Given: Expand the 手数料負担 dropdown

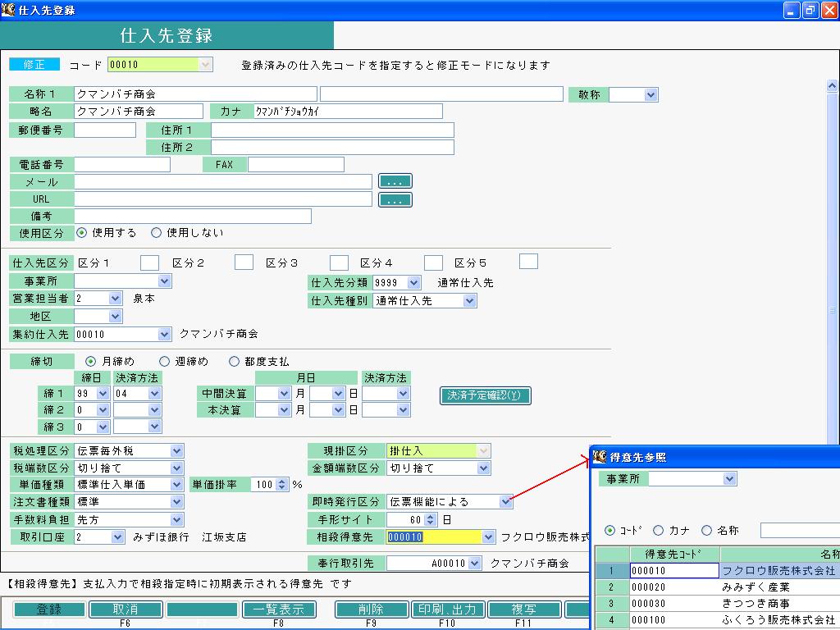Looking at the screenshot, I should [177, 519].
